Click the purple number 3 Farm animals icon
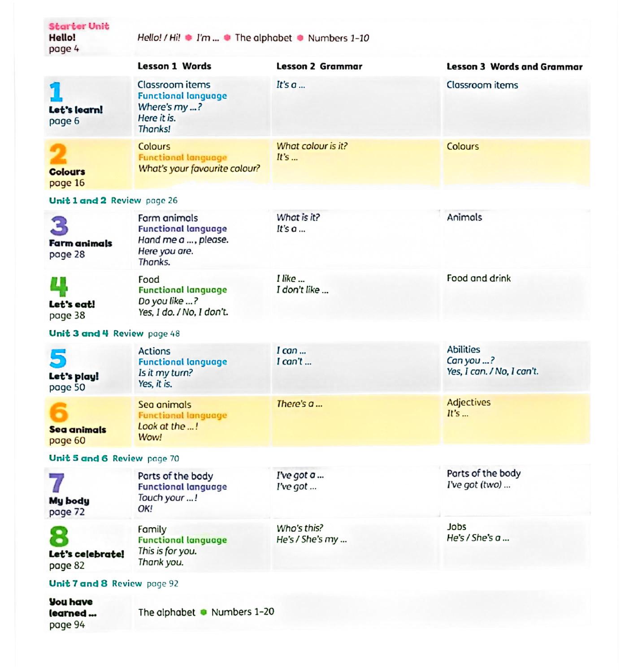 pos(59,226)
